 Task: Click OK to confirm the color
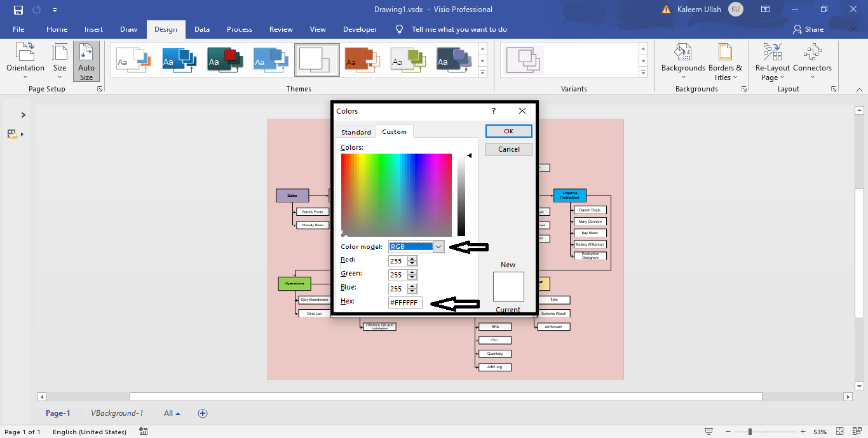tap(508, 131)
